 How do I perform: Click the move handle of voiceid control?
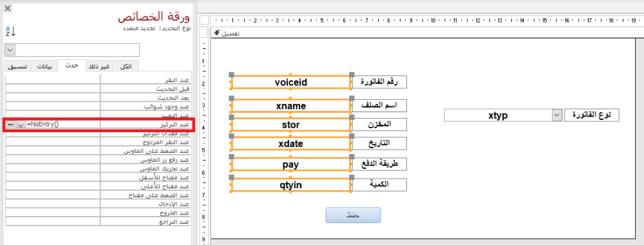tap(231, 75)
